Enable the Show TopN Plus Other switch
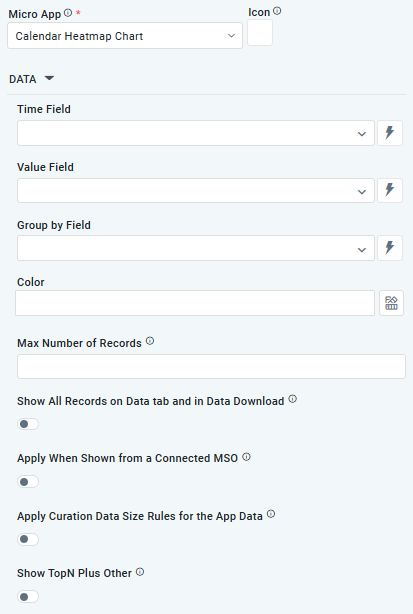 tap(28, 597)
